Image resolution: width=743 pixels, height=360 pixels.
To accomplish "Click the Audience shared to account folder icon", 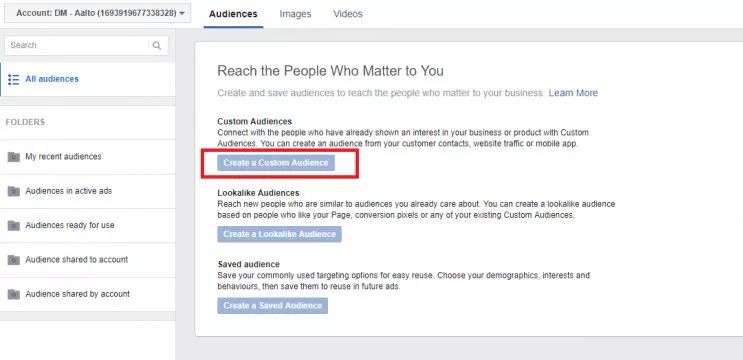I will click(14, 260).
